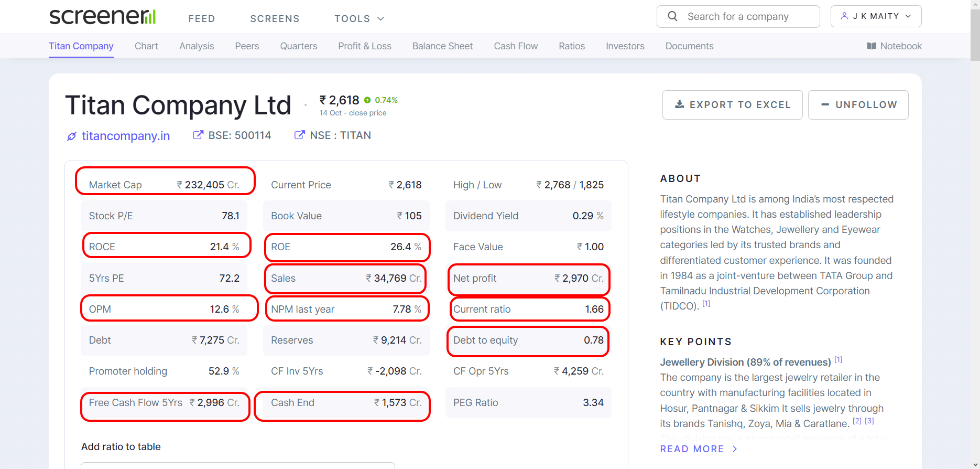Select the Profit & Loss tab
Screen dimensions: 980x469
[365, 46]
